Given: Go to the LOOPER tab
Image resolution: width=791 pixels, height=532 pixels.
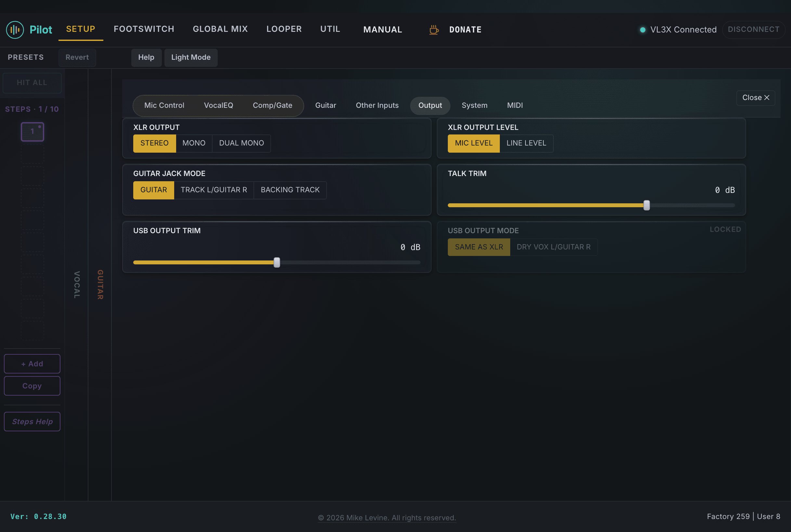Looking at the screenshot, I should click(284, 29).
